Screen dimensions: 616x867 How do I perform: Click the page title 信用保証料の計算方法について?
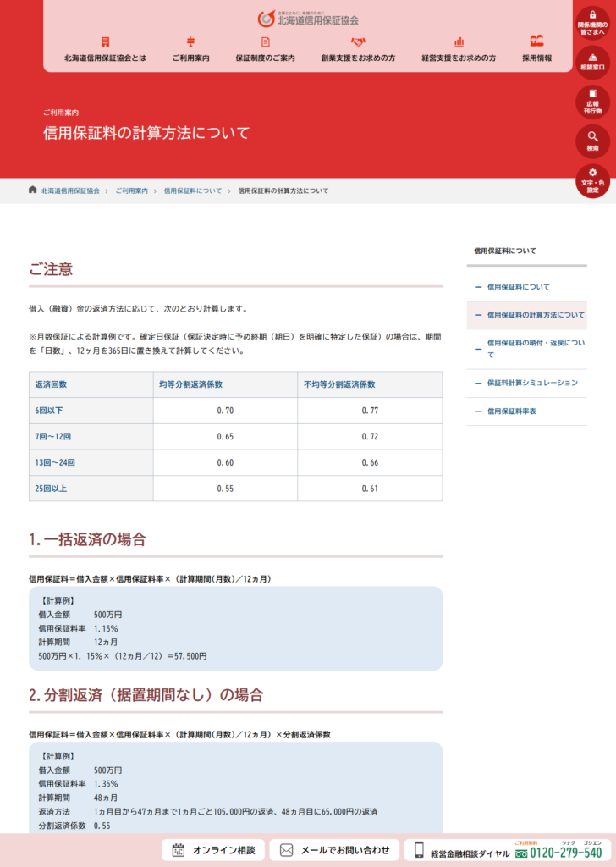click(146, 133)
